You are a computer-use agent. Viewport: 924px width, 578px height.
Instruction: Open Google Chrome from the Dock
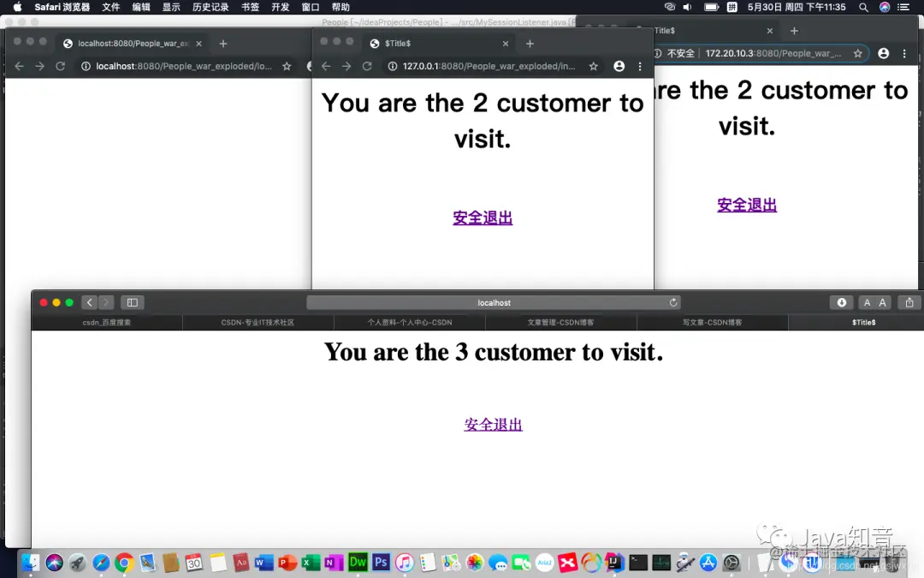(x=124, y=563)
